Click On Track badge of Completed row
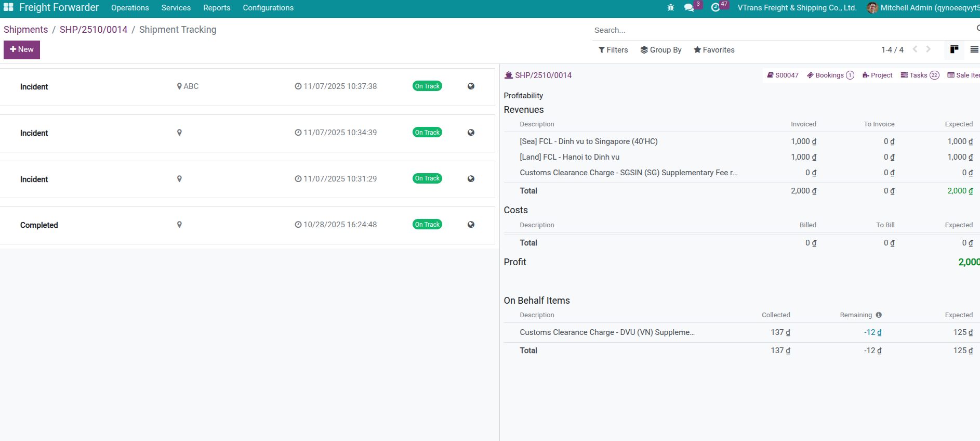Viewport: 980px width, 441px height. tap(427, 225)
